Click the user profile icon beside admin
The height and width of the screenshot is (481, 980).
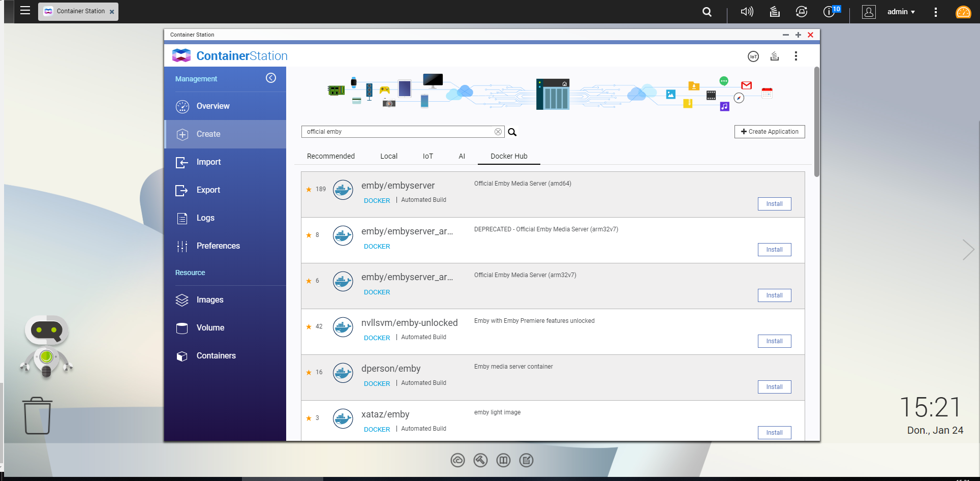(x=869, y=12)
